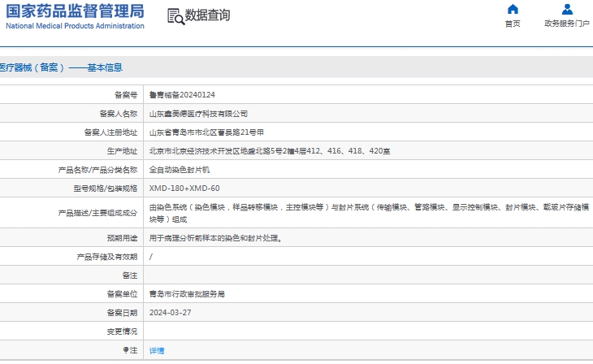Select the 型号规格/包装规格 label
Screen dimensions: 593x364
(105, 188)
